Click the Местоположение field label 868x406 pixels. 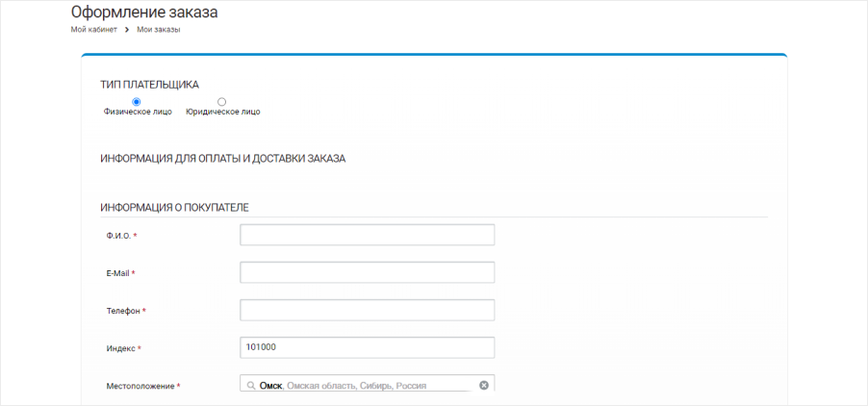(x=140, y=386)
